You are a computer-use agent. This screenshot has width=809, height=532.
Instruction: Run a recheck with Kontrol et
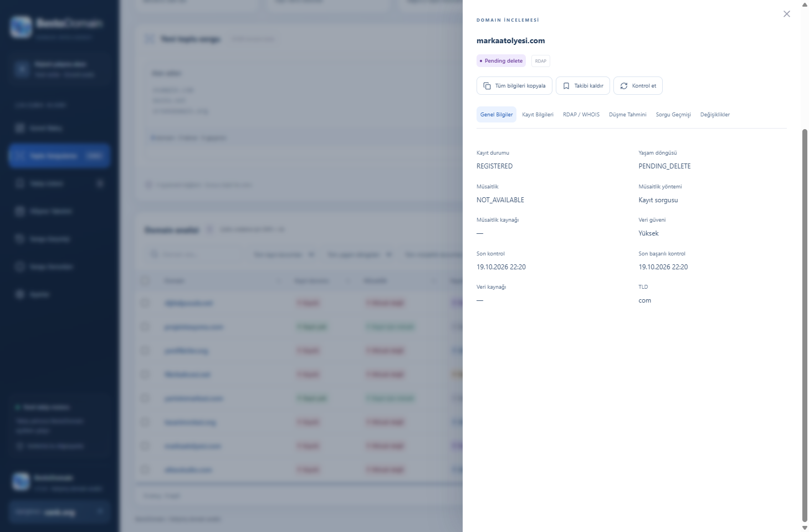click(638, 86)
